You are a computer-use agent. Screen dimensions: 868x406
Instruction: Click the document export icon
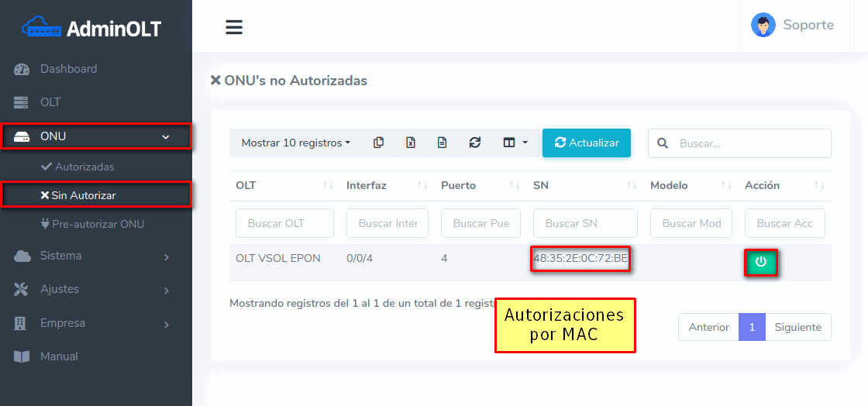click(x=442, y=143)
